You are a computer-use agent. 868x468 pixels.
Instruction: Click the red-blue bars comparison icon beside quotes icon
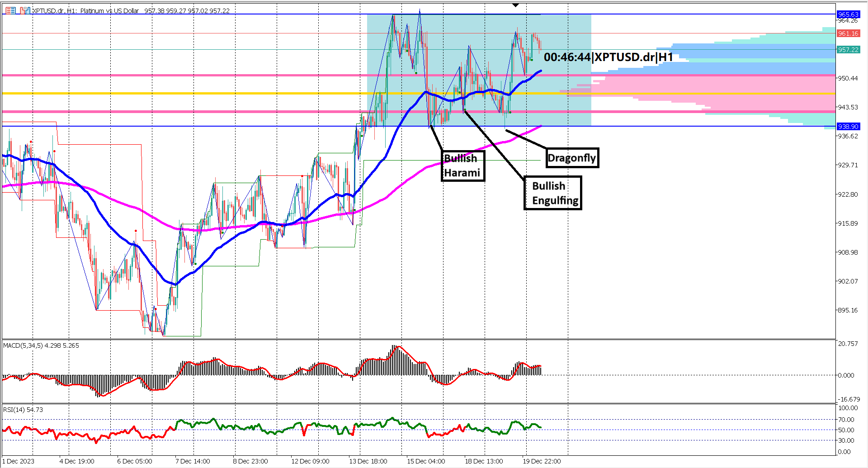pos(25,10)
